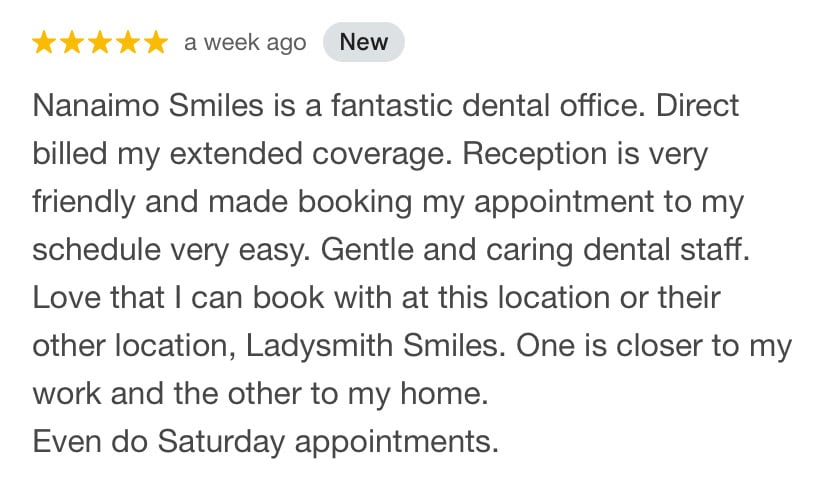Viewport: 828px width, 486px height.
Task: Click the phrase "schedule very easy"
Action: pos(172,250)
